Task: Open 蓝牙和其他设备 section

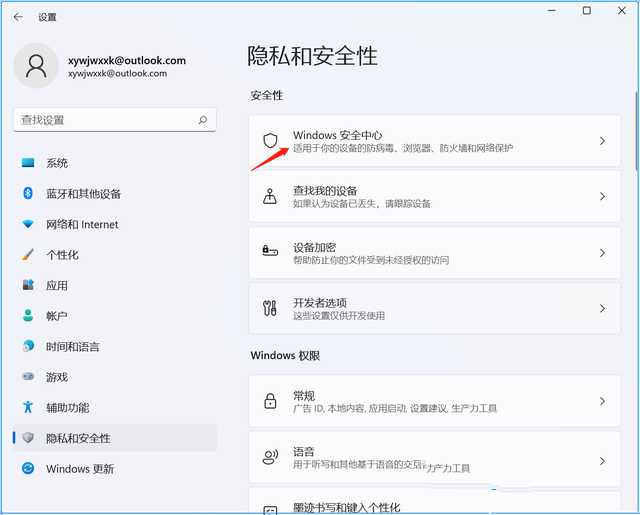Action: coord(115,193)
